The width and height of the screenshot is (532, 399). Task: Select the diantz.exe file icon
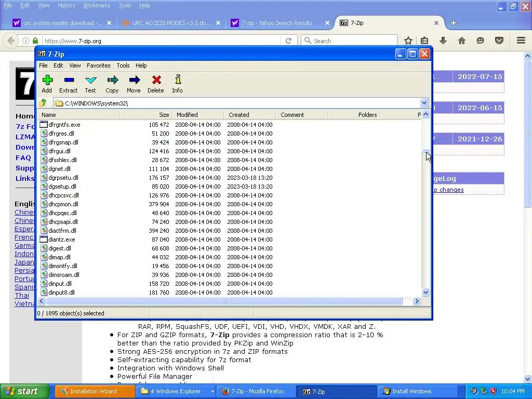coord(44,239)
